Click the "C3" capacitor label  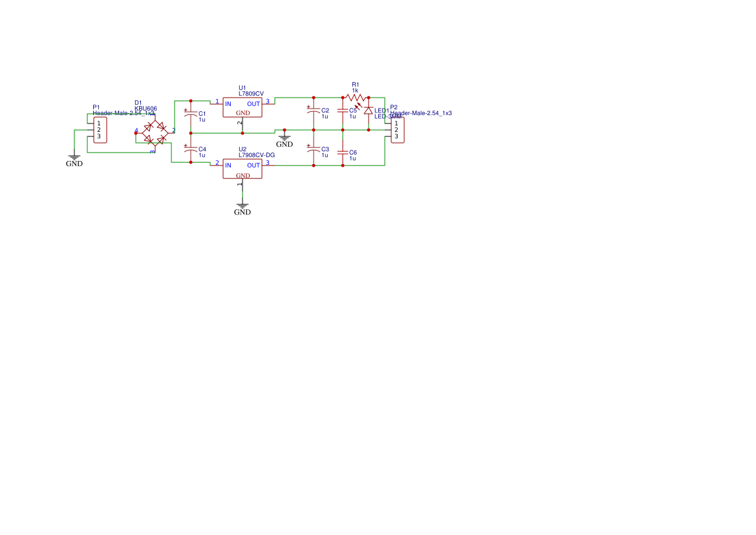coord(325,150)
